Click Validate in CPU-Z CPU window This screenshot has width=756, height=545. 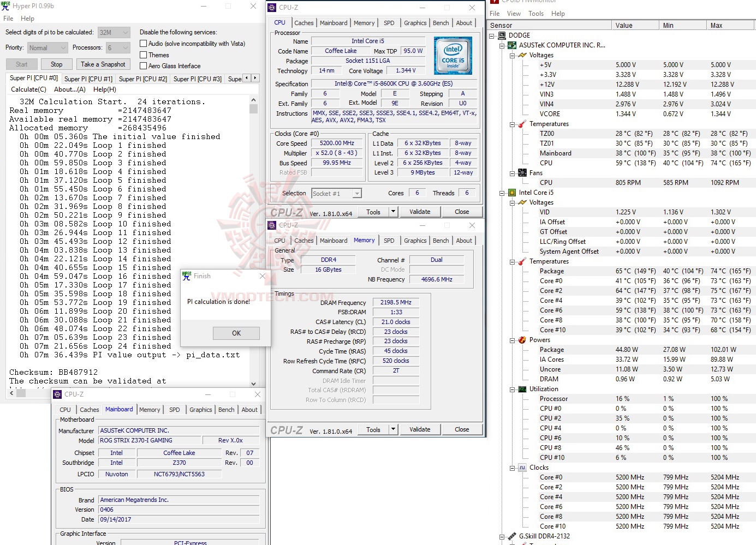tap(420, 212)
